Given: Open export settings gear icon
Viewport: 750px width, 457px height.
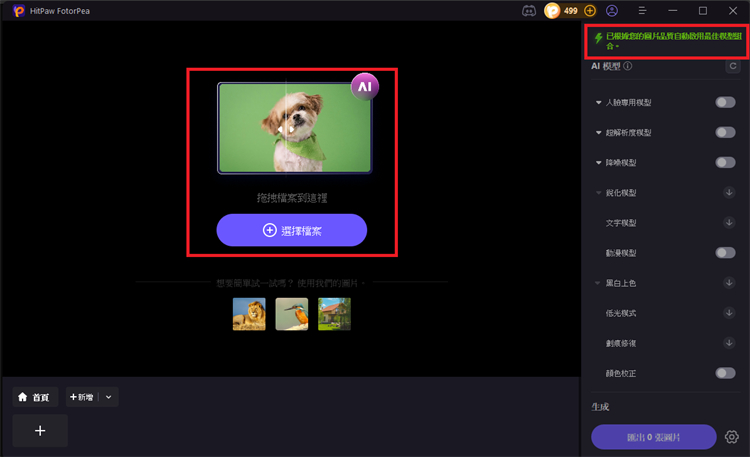Looking at the screenshot, I should (731, 437).
